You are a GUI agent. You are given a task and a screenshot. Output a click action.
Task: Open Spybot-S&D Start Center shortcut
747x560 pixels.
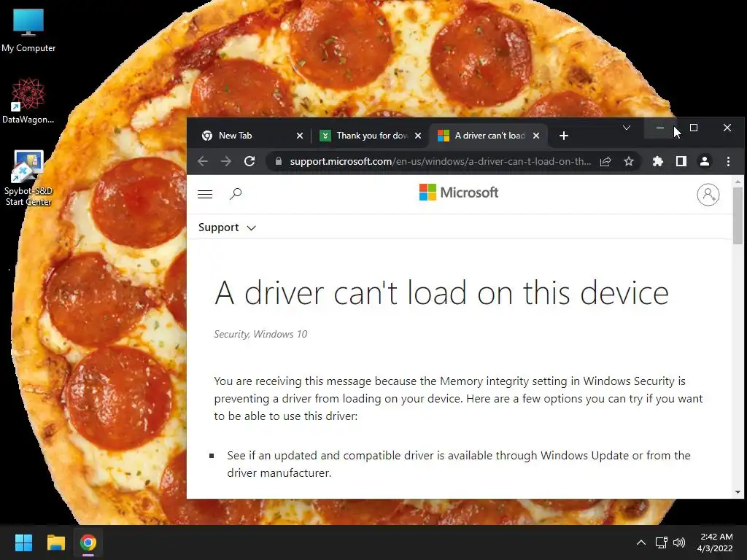tap(28, 178)
